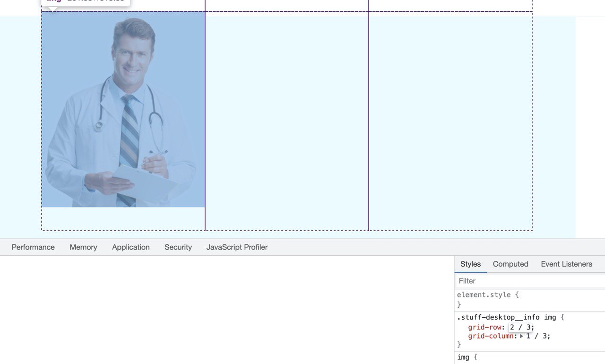Switch to the Memory tab

83,247
